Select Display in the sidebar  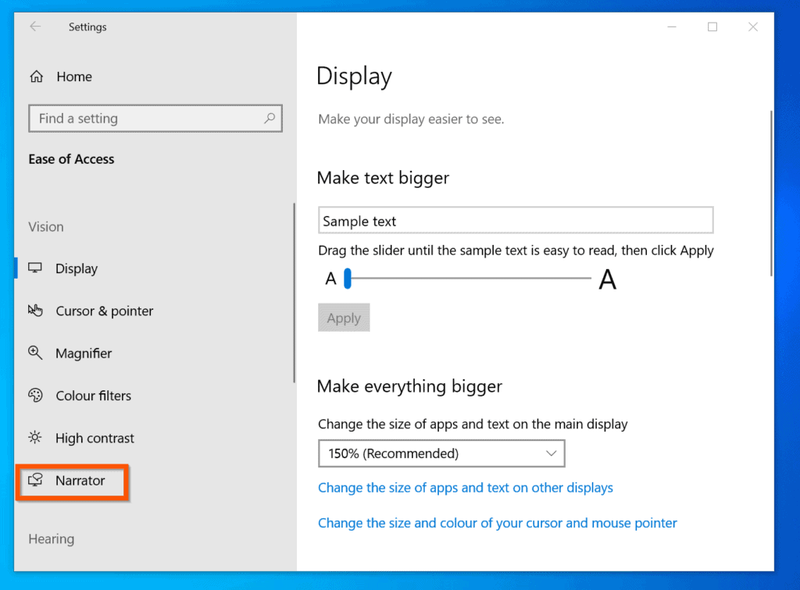(77, 268)
